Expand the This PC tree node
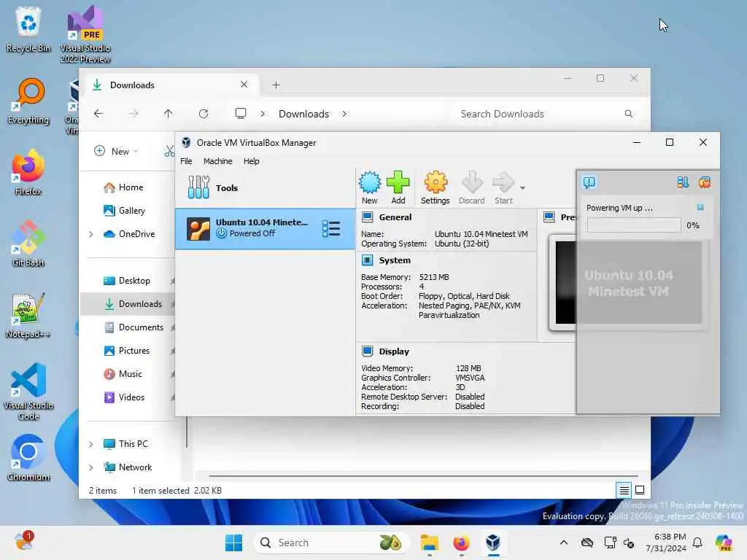This screenshot has width=747, height=560. coord(91,444)
